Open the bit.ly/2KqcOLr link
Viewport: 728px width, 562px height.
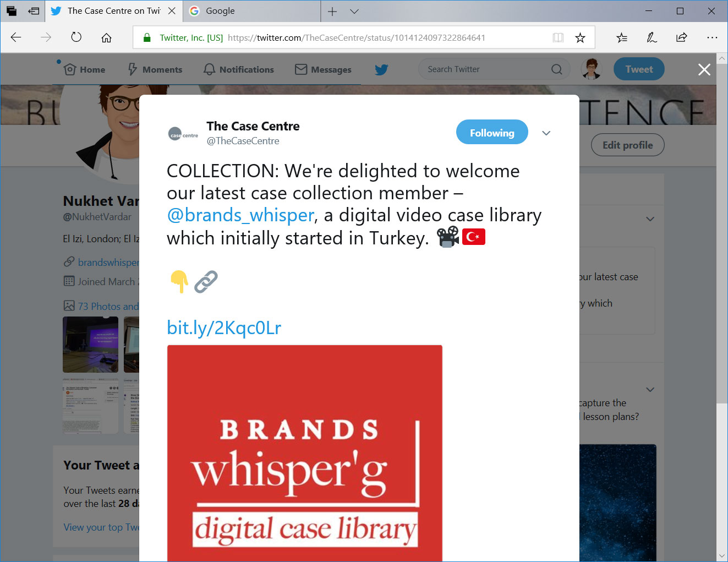pos(224,328)
